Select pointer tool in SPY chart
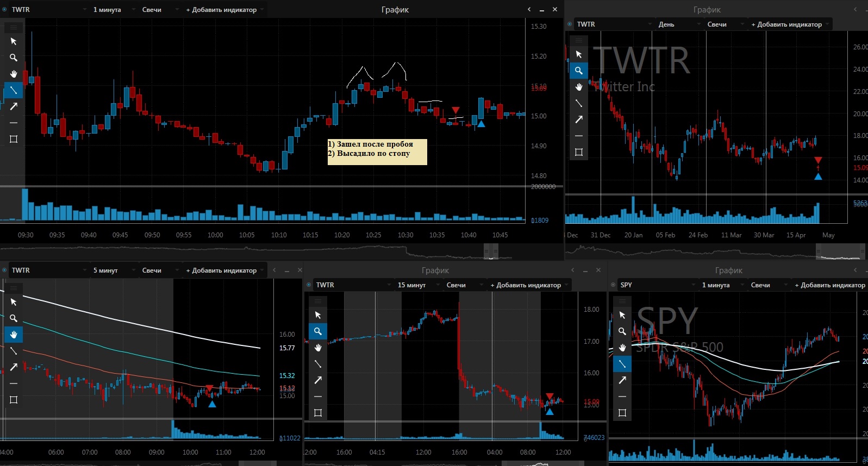Screen dimensions: 868x466 click(x=622, y=315)
